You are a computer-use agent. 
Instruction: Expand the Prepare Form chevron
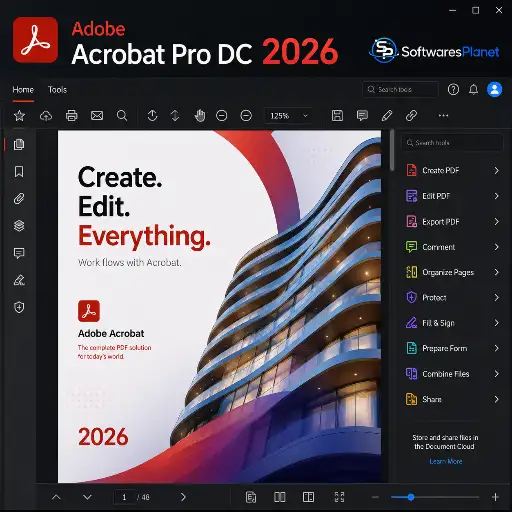(x=496, y=348)
